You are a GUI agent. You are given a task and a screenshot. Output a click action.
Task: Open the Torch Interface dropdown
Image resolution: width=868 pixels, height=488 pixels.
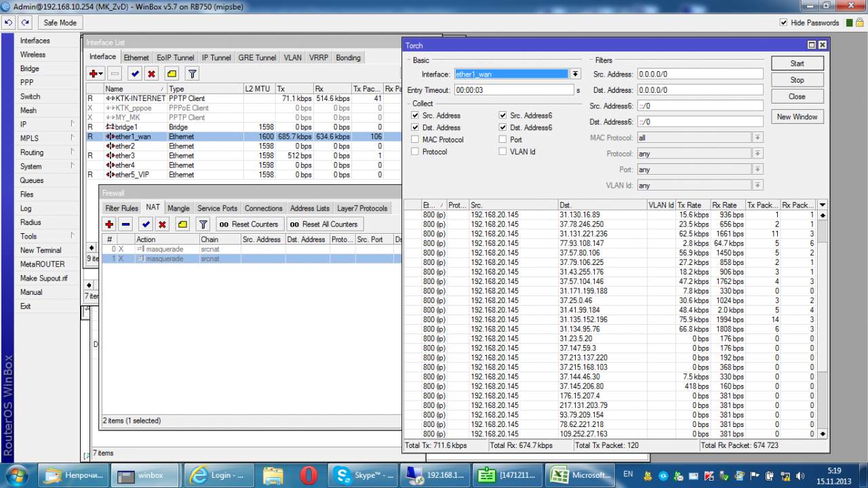[x=575, y=74]
